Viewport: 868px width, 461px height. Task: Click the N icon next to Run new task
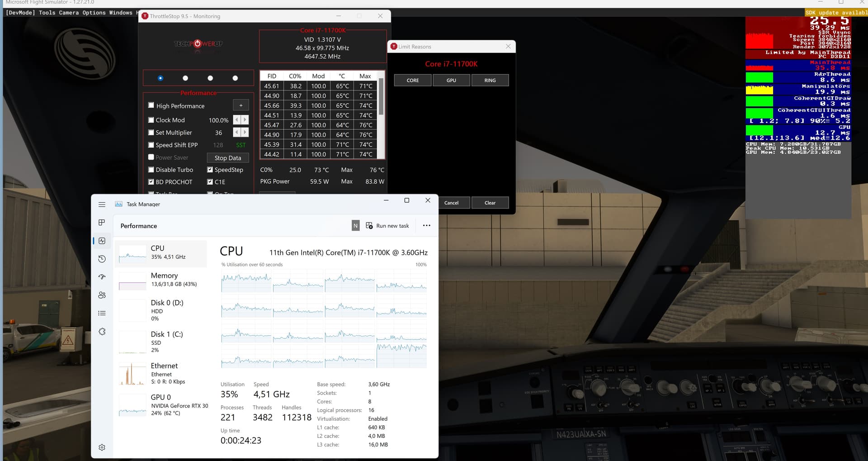pyautogui.click(x=355, y=226)
